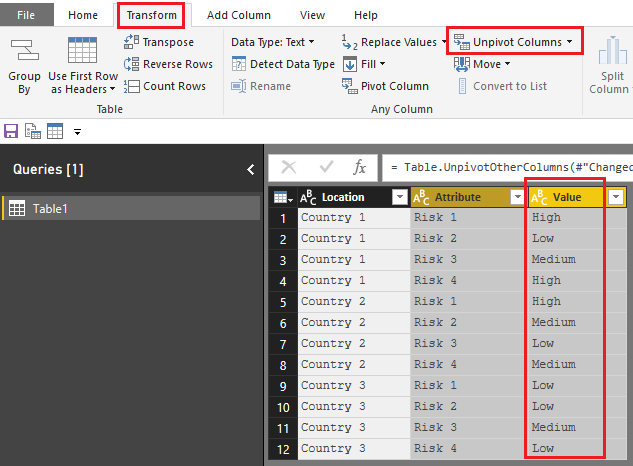Screen dimensions: 633x466
Task: Click the Count Rows label
Action: 174,86
